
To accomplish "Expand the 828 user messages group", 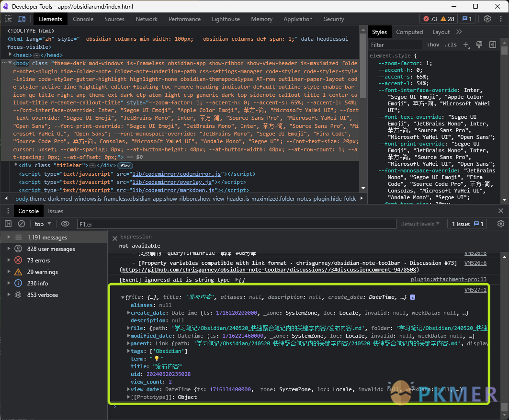I will click(9, 249).
